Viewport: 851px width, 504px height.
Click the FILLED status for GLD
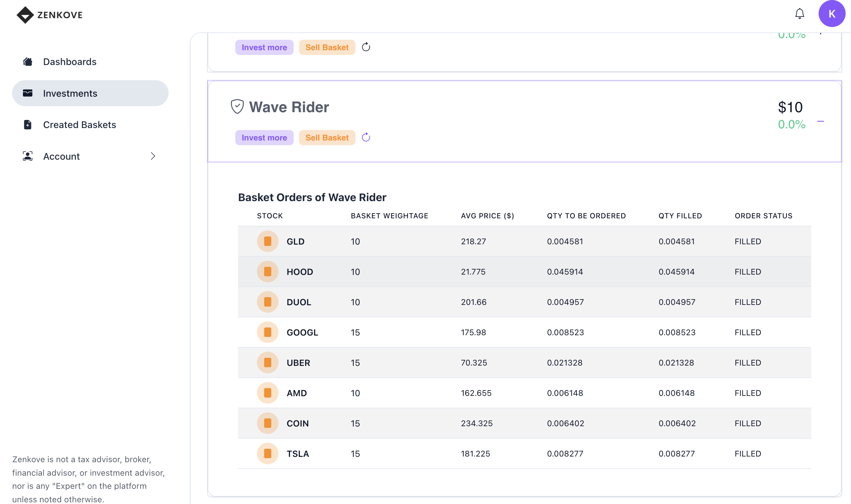click(748, 242)
